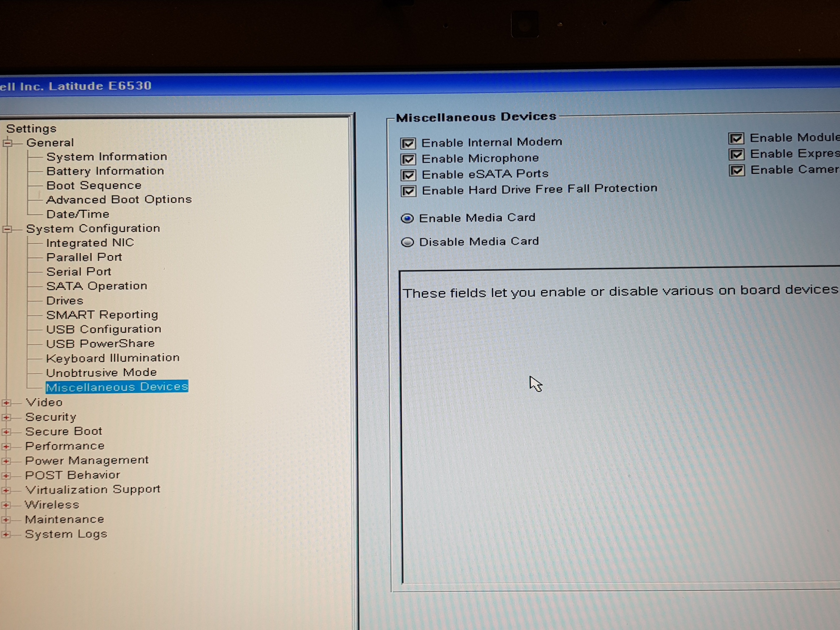The image size is (840, 630).
Task: Toggle Enable Hard Drive Free Fall Protection
Action: [x=409, y=191]
